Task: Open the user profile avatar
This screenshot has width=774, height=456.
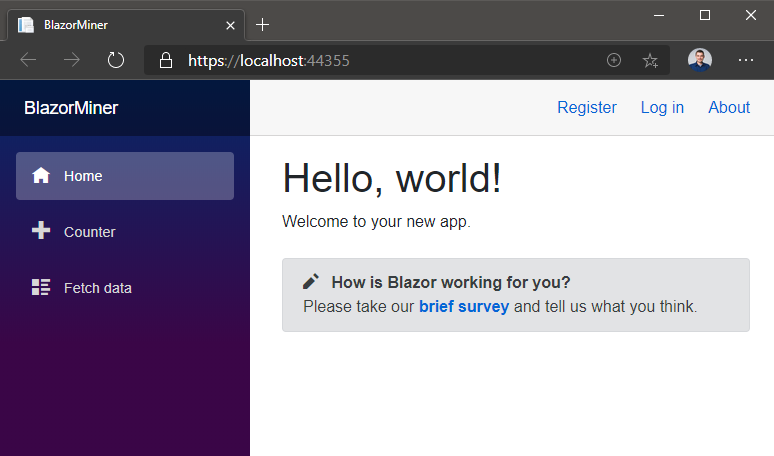Action: coord(699,60)
